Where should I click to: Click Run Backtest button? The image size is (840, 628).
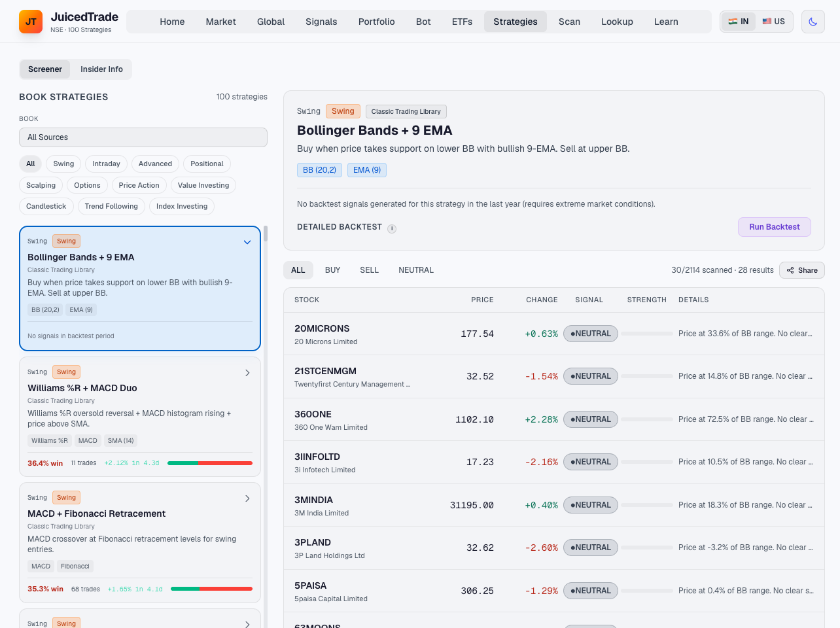pyautogui.click(x=775, y=227)
